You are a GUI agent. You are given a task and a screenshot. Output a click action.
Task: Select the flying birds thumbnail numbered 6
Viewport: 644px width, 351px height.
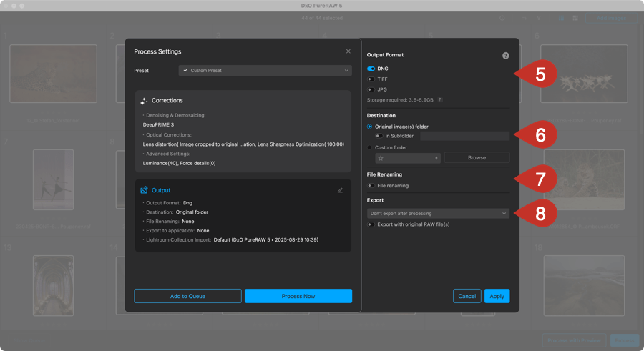click(x=584, y=74)
